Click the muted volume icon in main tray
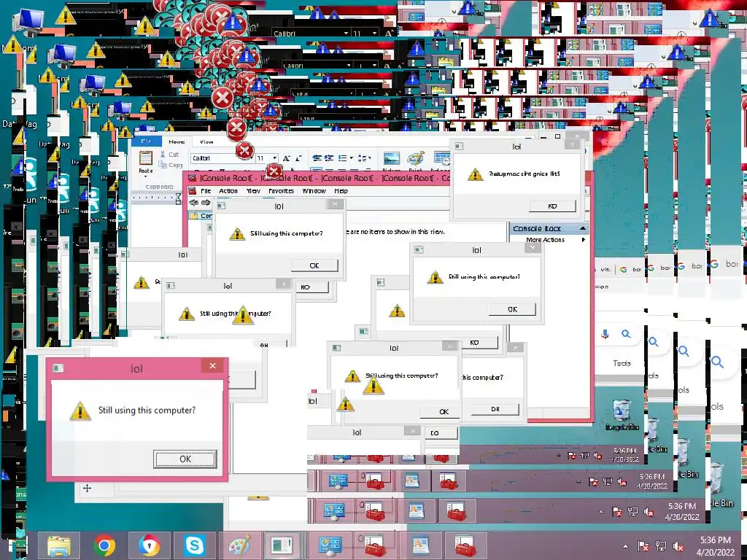This screenshot has height=560, width=747. [x=678, y=547]
